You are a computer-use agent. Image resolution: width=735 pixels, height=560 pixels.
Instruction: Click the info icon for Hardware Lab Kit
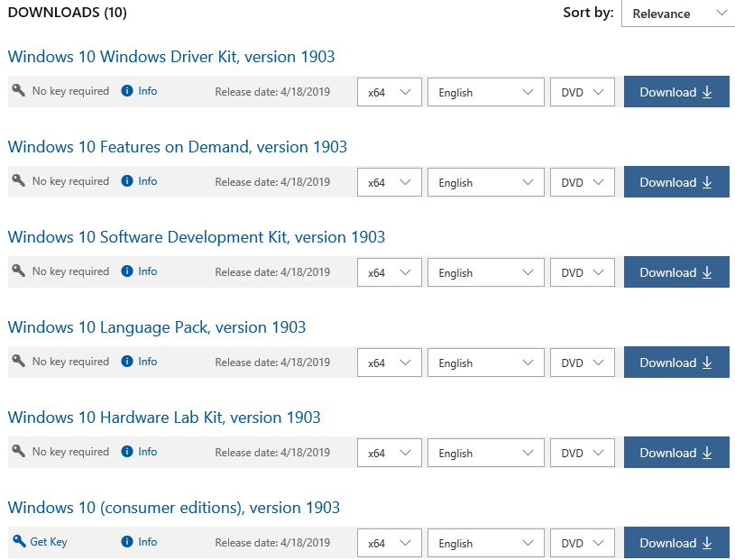pyautogui.click(x=127, y=452)
